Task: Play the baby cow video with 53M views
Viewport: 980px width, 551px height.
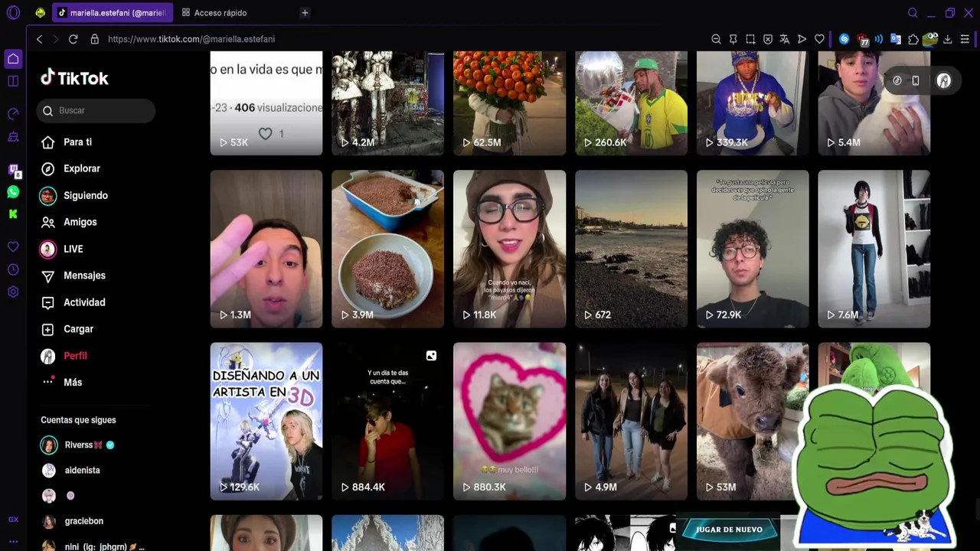Action: click(x=753, y=421)
